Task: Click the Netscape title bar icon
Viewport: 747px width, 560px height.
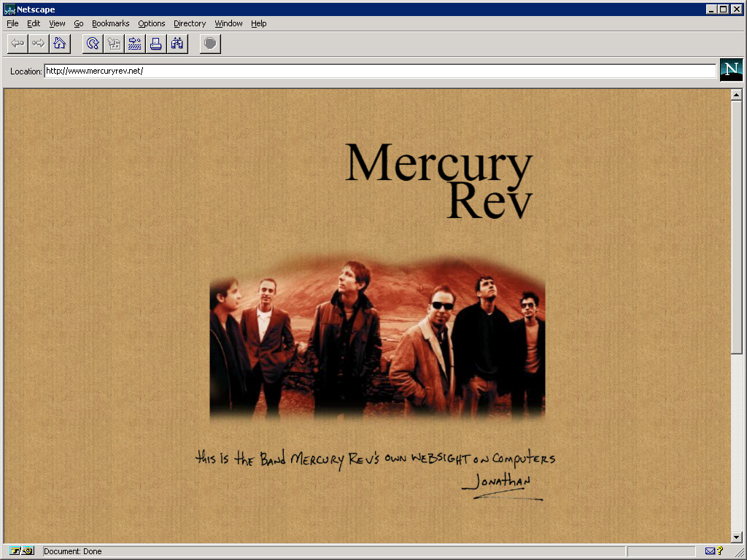Action: point(9,9)
